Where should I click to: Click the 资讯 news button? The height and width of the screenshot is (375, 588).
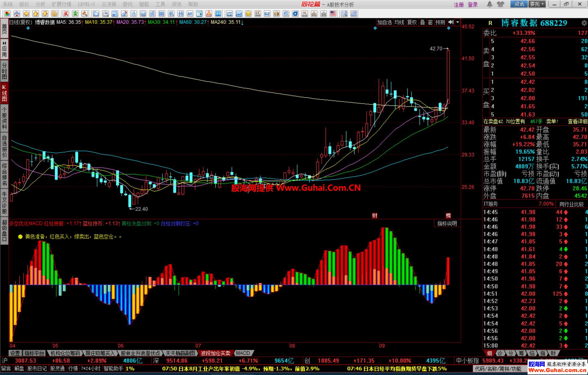coord(519,4)
